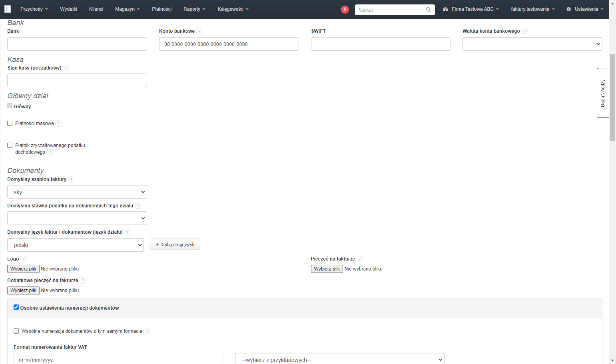
Task: Open the notifications badge showing 5
Action: 345,10
